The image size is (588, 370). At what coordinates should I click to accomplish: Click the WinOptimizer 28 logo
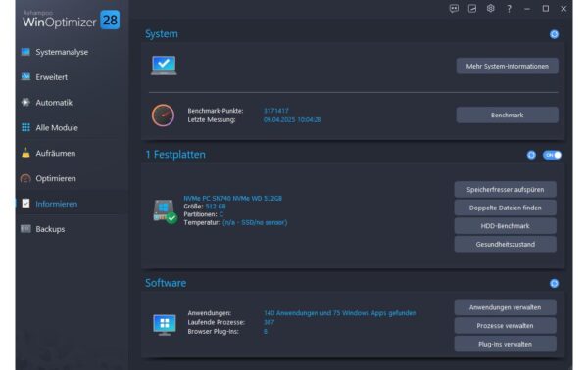click(x=71, y=21)
